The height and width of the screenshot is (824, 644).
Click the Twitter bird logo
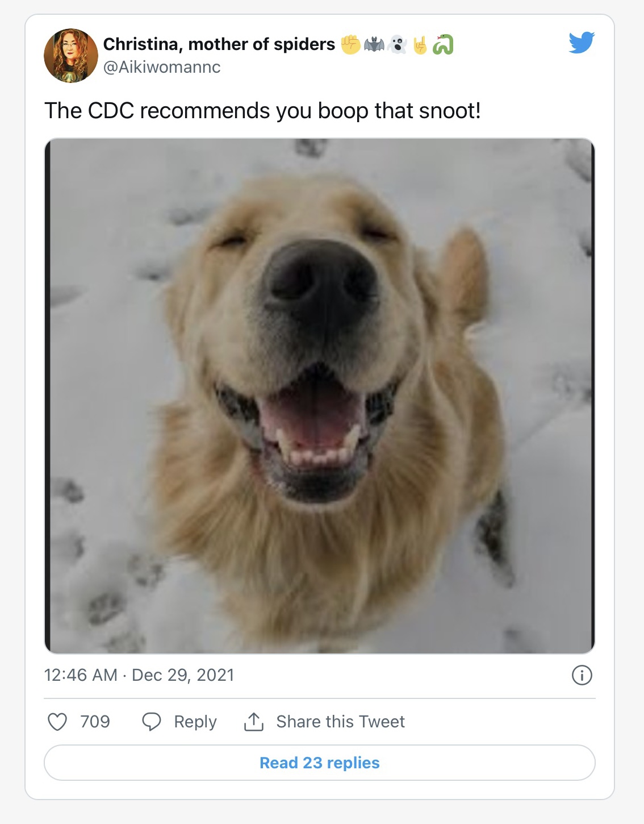click(582, 43)
